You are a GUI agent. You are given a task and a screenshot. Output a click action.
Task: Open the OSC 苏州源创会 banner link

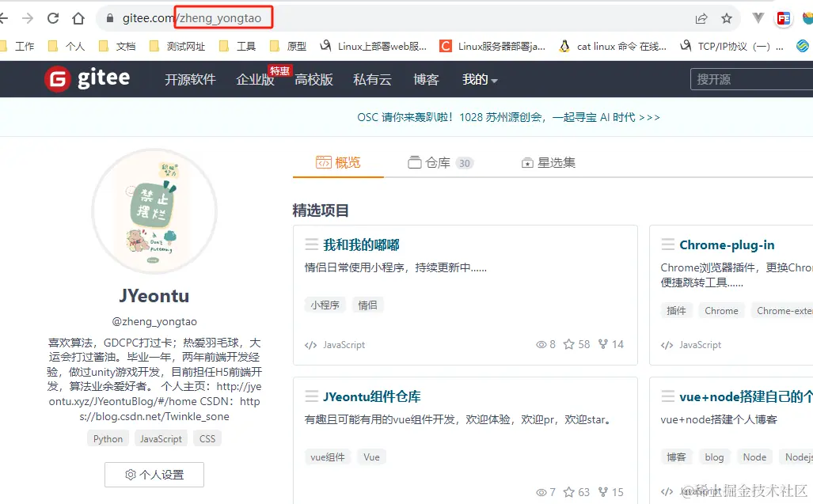pyautogui.click(x=508, y=118)
